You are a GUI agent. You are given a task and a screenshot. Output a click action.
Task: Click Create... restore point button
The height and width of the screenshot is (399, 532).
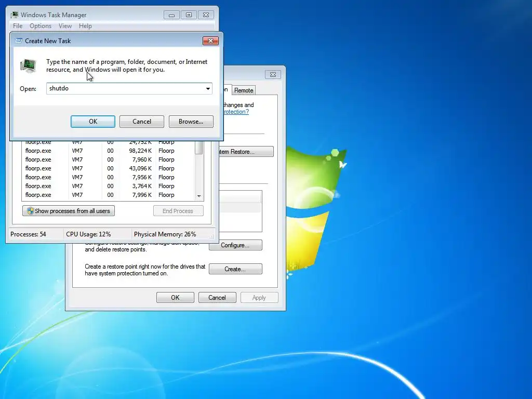pos(235,269)
